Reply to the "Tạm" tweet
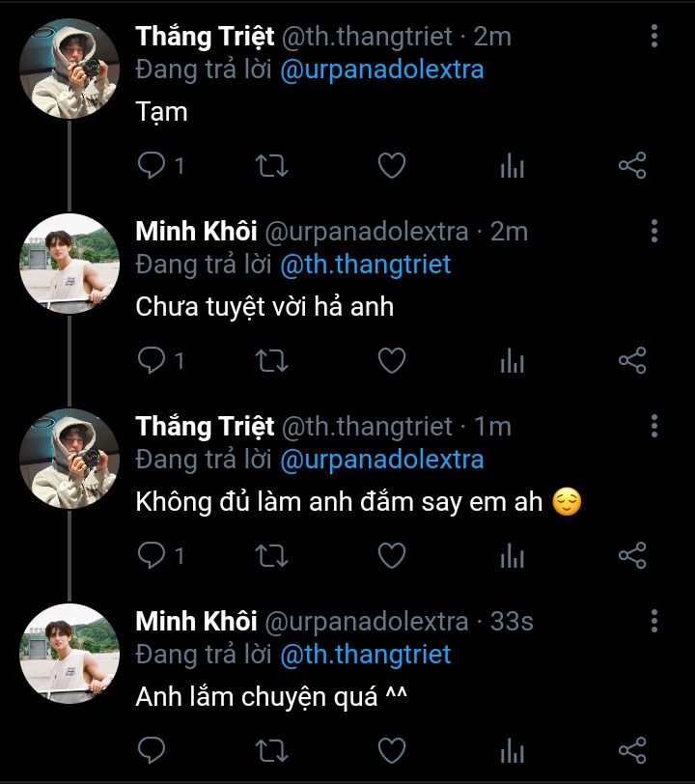 [x=153, y=166]
